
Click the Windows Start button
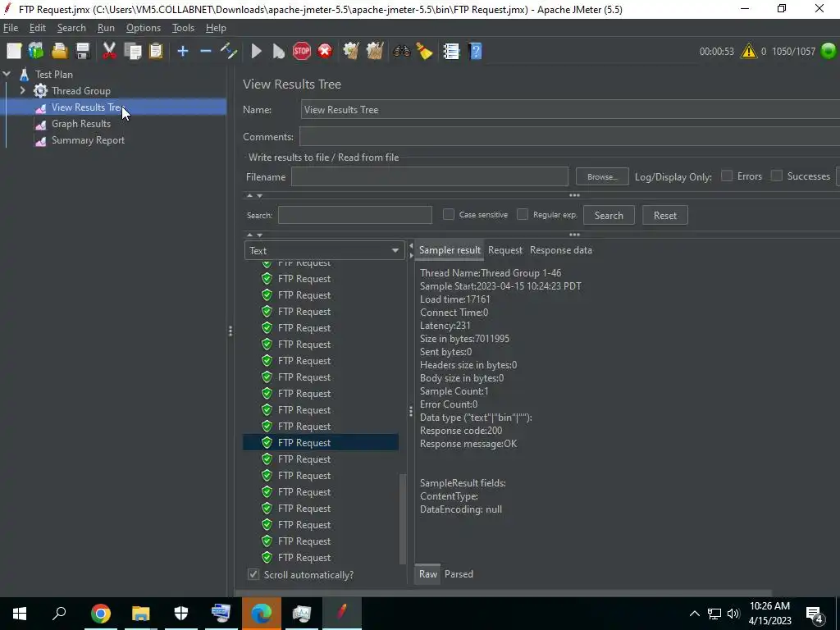pos(20,614)
